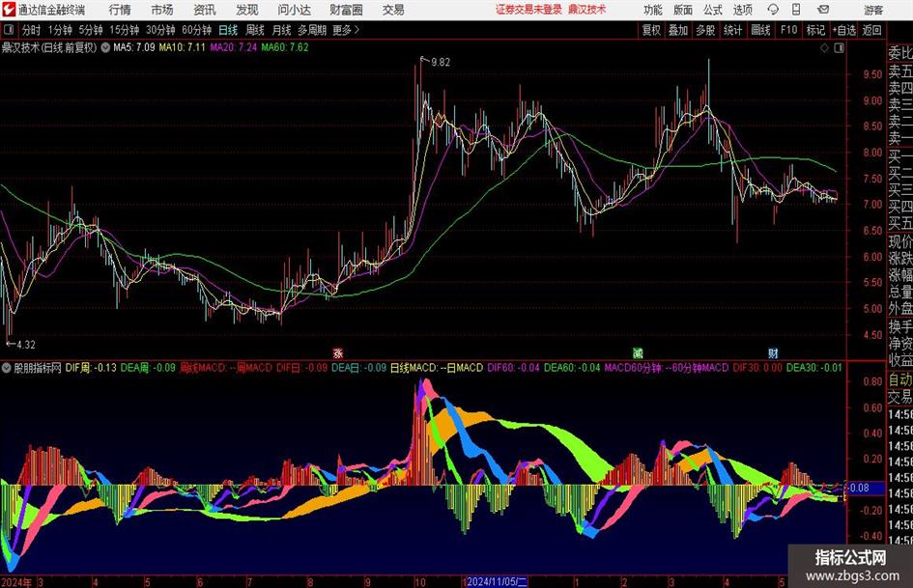Select the 日线 daily tab
The height and width of the screenshot is (588, 913).
(228, 30)
